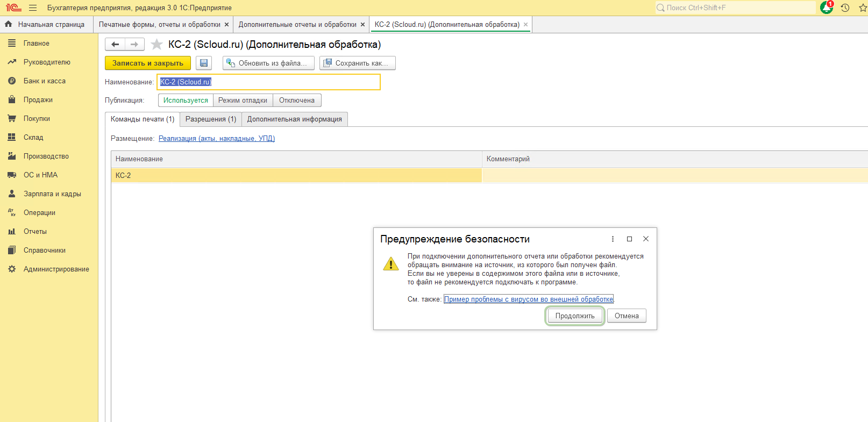Close the security warning dialog
The height and width of the screenshot is (422, 868).
tap(646, 239)
